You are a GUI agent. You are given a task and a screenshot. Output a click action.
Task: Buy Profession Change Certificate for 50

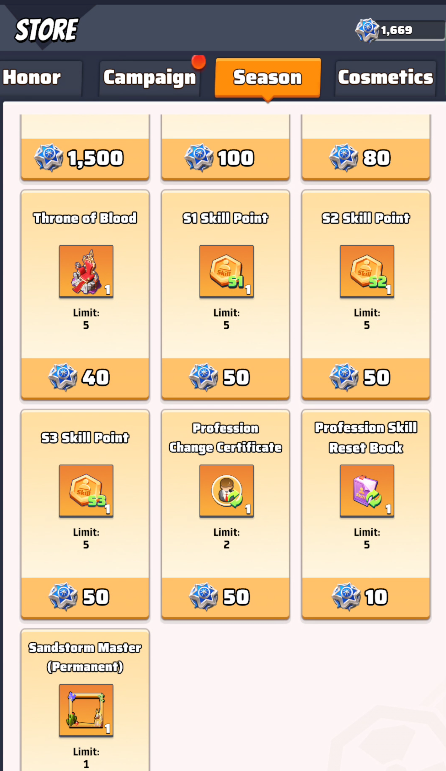pos(226,597)
